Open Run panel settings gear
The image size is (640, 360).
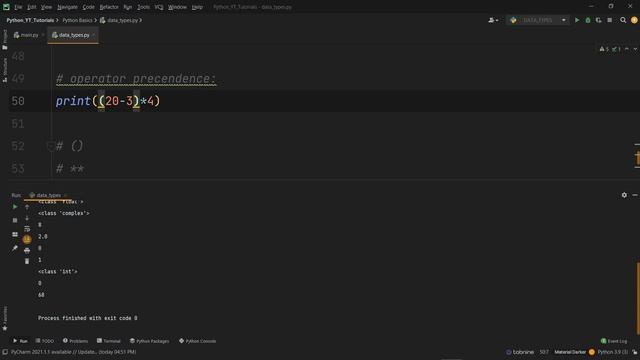point(624,195)
